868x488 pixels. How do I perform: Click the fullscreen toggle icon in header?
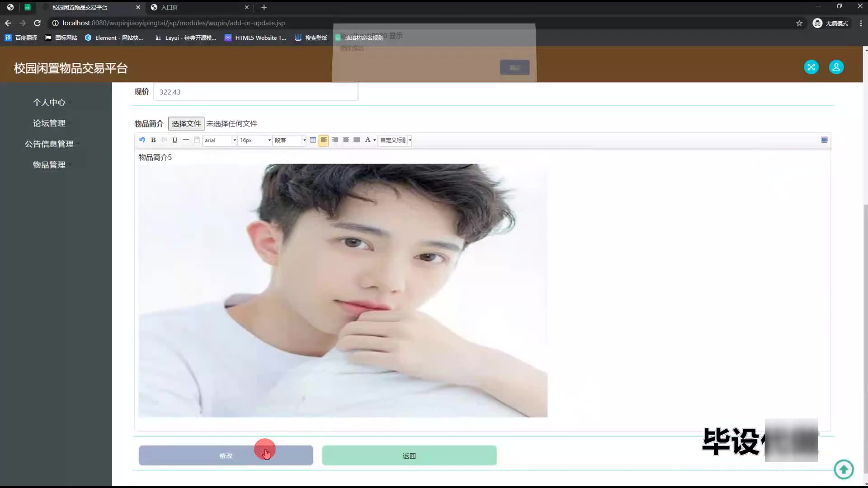tap(811, 67)
